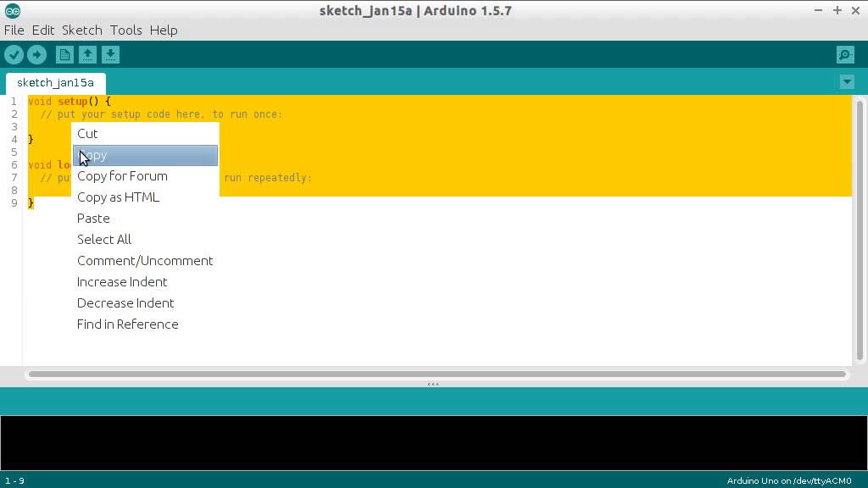
Task: Click the '1 - 9' line range indicator
Action: [x=15, y=481]
